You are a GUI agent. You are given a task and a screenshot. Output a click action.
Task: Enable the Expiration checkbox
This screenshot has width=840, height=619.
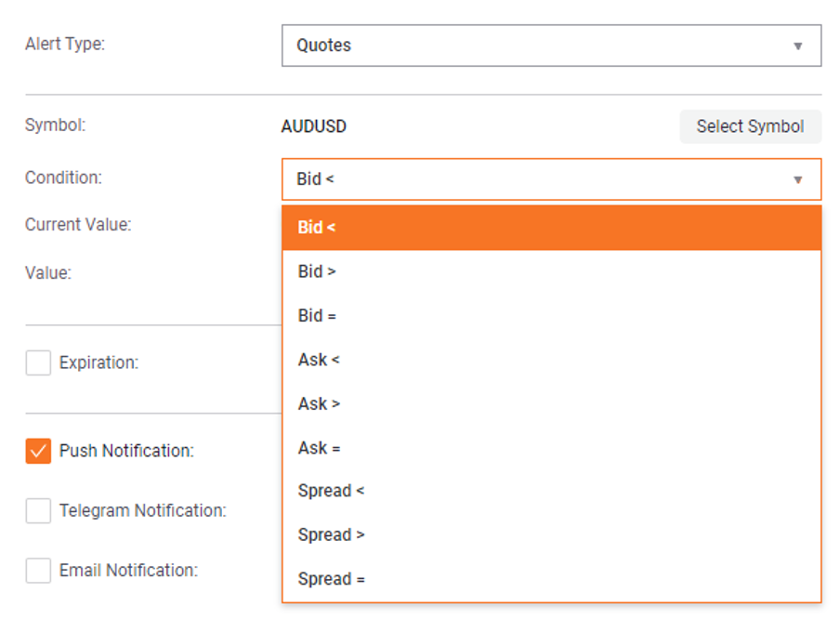coord(38,362)
